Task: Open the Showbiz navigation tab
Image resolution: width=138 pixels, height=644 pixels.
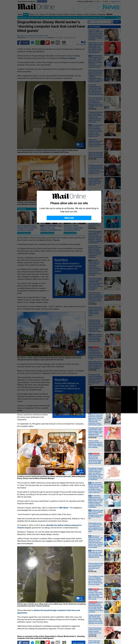Action: [x=52, y=14]
